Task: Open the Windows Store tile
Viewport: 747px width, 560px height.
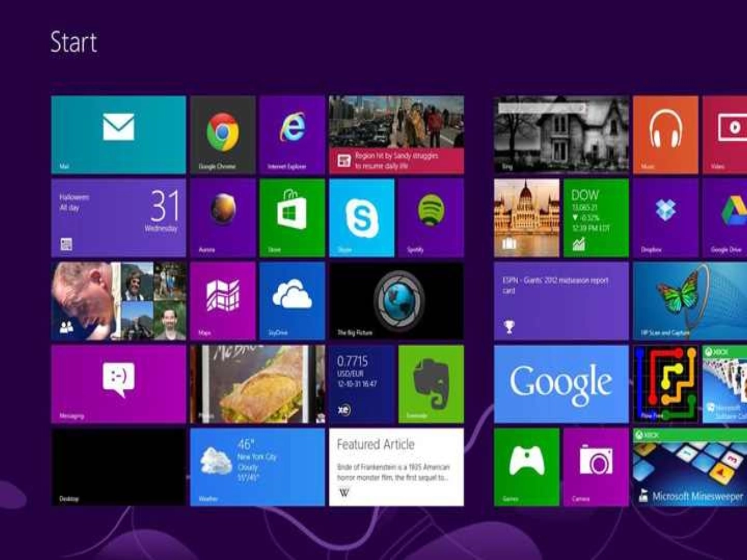Action: tap(292, 217)
